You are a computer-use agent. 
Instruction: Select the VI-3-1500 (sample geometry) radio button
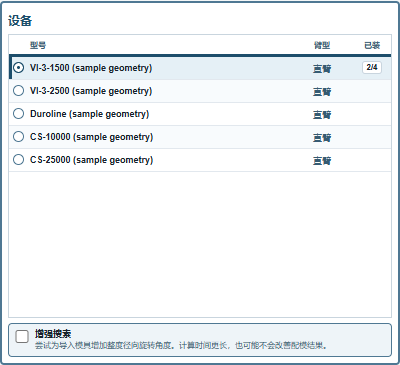[x=18, y=68]
